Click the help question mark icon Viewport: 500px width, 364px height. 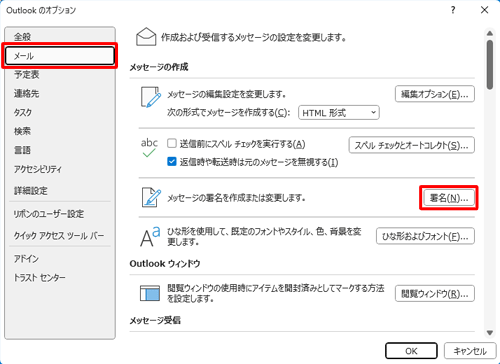453,10
